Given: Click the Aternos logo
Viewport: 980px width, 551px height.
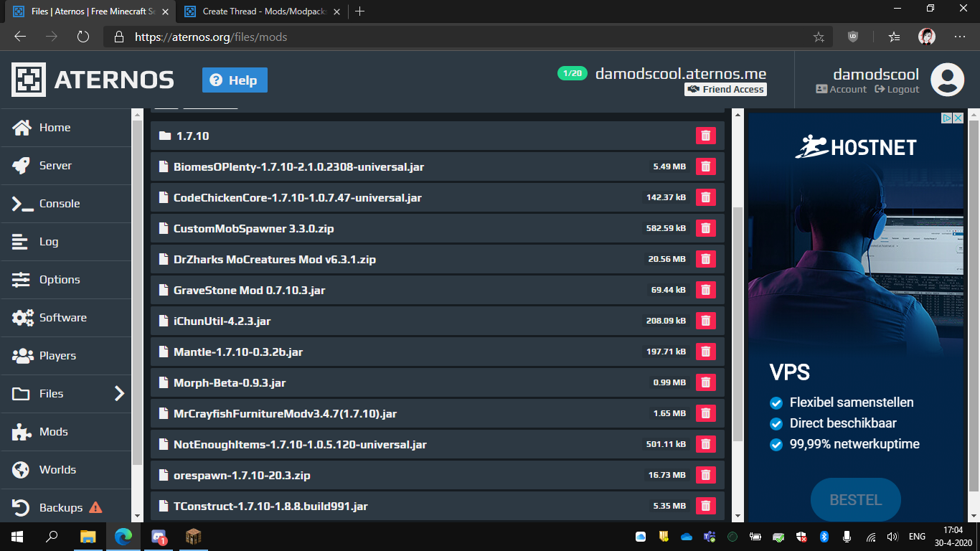Looking at the screenshot, I should pos(93,80).
